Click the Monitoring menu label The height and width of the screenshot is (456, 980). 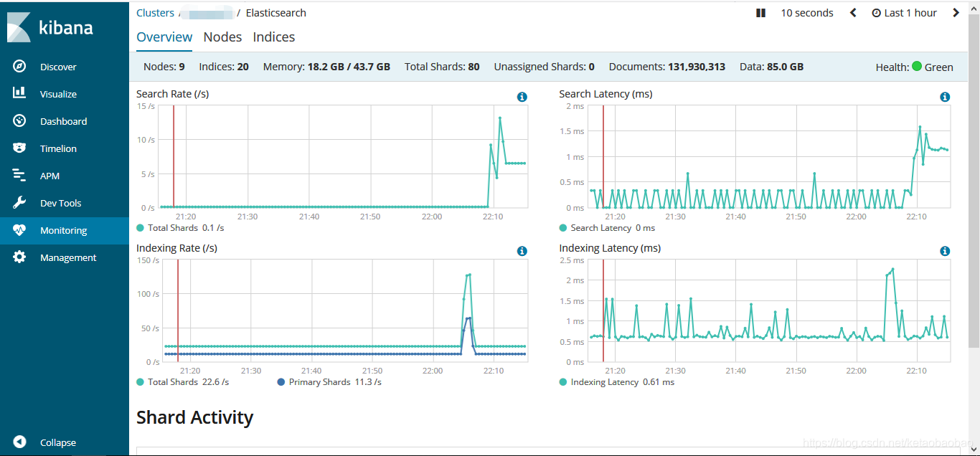coord(63,230)
